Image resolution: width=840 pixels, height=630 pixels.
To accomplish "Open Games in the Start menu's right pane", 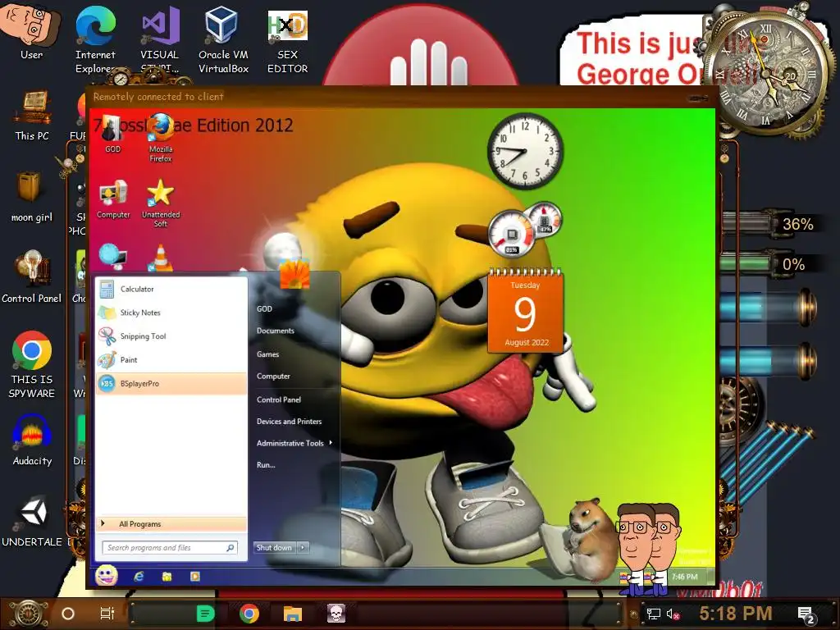I will 268,354.
